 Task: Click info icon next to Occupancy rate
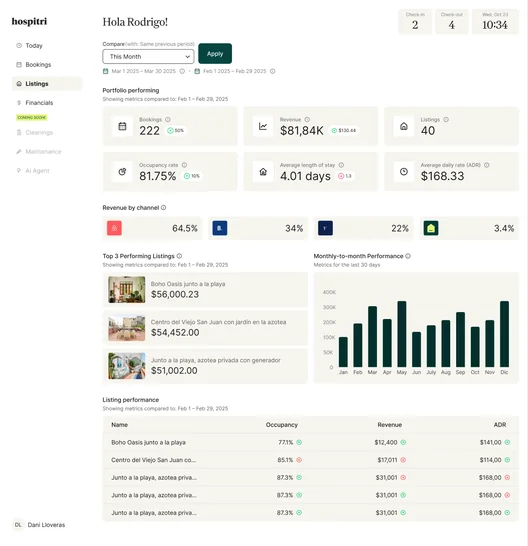coord(184,165)
